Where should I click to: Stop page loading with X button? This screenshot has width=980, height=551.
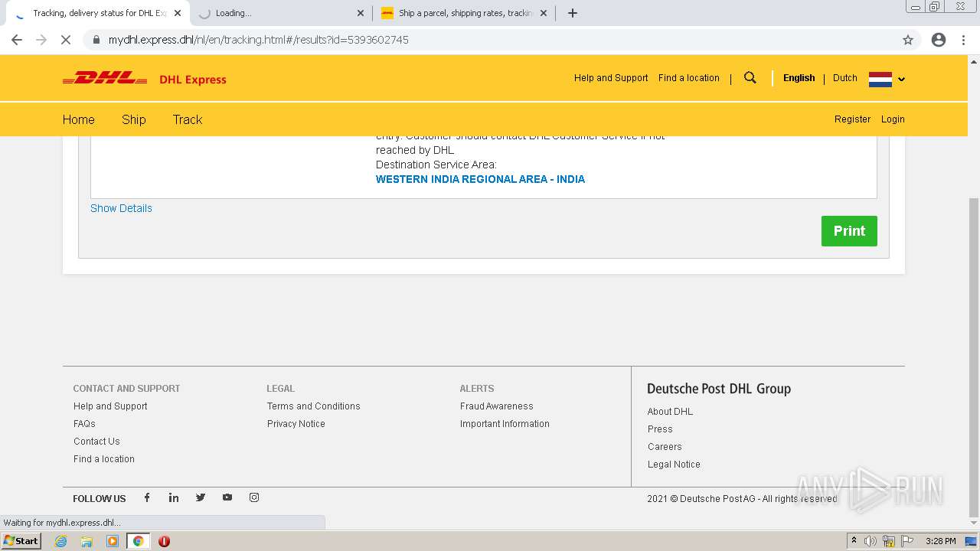click(x=66, y=40)
